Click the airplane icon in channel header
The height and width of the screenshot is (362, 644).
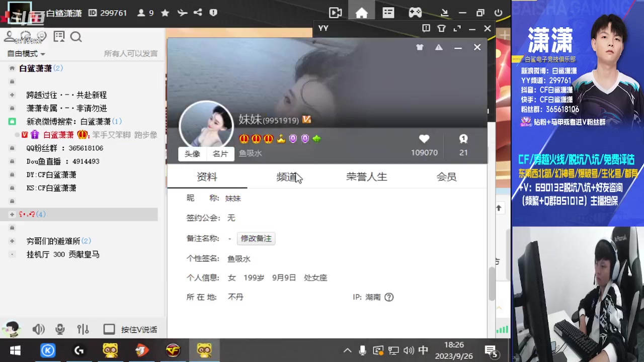(x=182, y=13)
